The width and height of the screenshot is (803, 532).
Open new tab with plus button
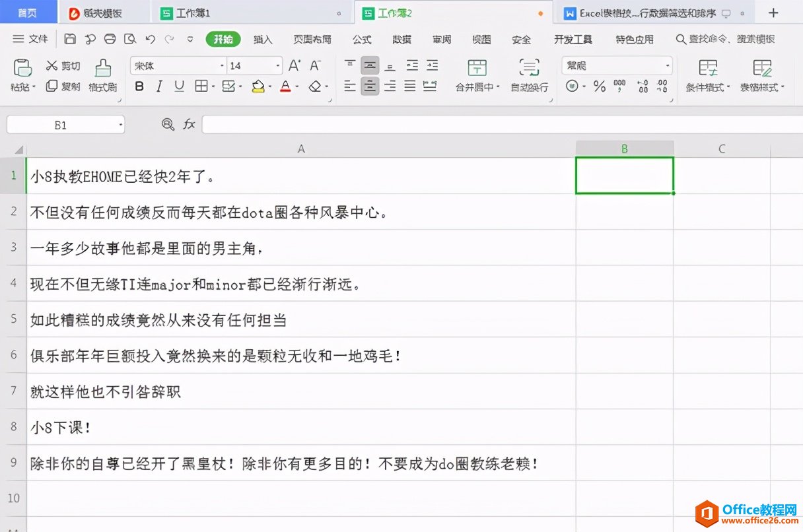774,13
